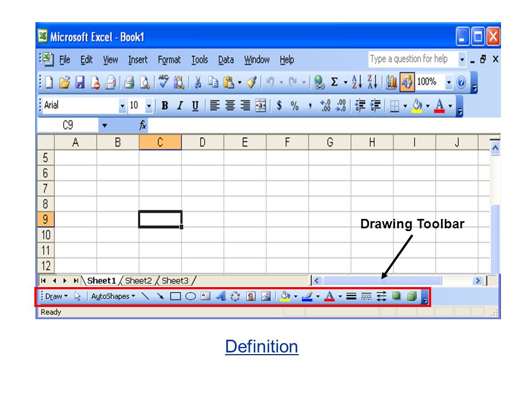Open the Format menu

pyautogui.click(x=170, y=60)
